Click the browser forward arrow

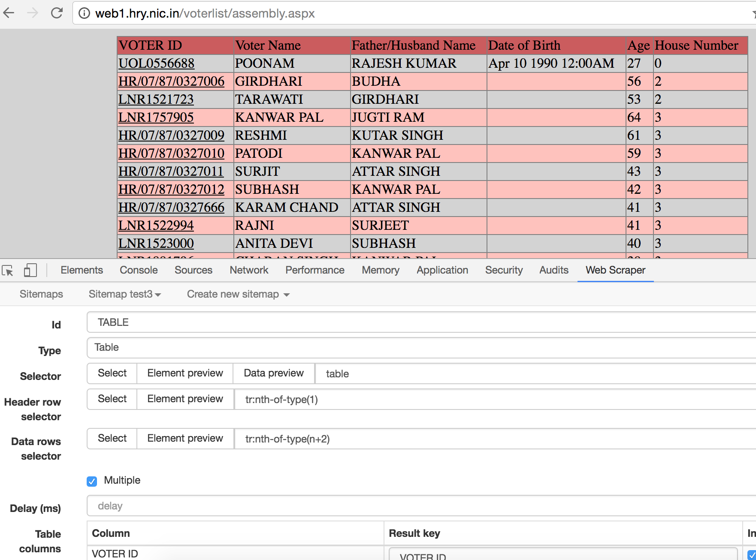coord(33,13)
